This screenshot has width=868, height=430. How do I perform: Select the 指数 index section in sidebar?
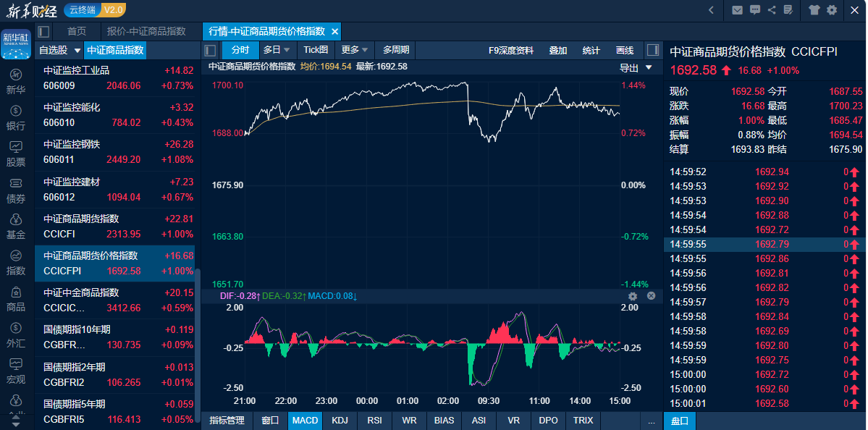coord(16,262)
